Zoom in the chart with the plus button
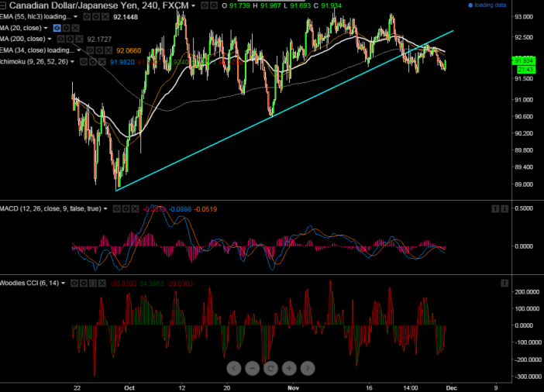The image size is (544, 392). [289, 368]
